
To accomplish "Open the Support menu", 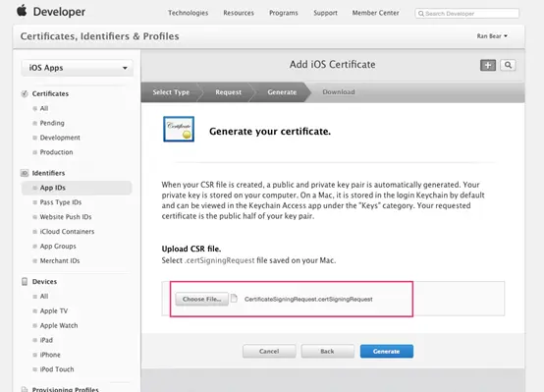I will 325,13.
